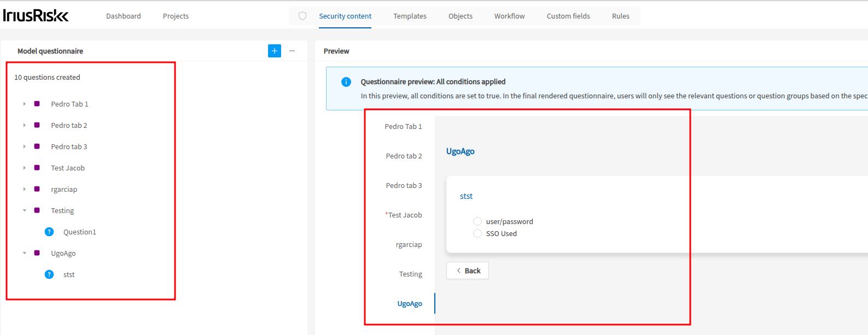The height and width of the screenshot is (335, 868).
Task: Switch to the Templates tab
Action: tap(410, 16)
